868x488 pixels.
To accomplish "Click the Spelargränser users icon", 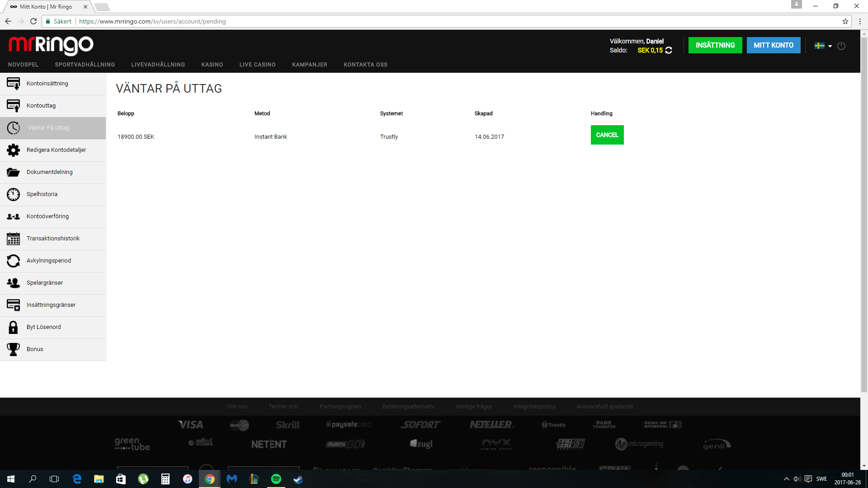I will point(13,283).
